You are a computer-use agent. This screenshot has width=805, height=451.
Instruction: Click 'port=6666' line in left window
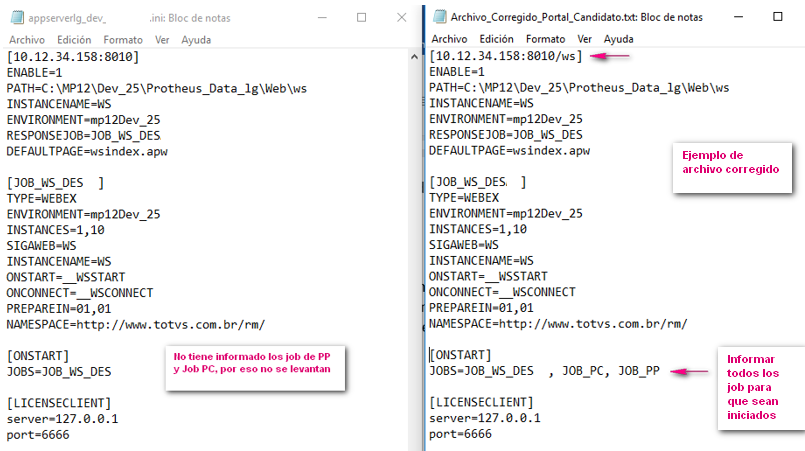tap(37, 435)
